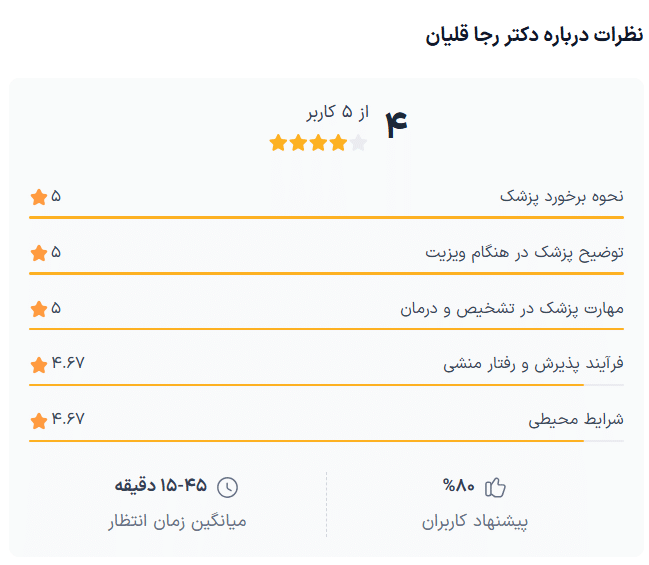
Task: Click the نحوه برخورد پزشک progress bar
Action: pyautogui.click(x=326, y=217)
